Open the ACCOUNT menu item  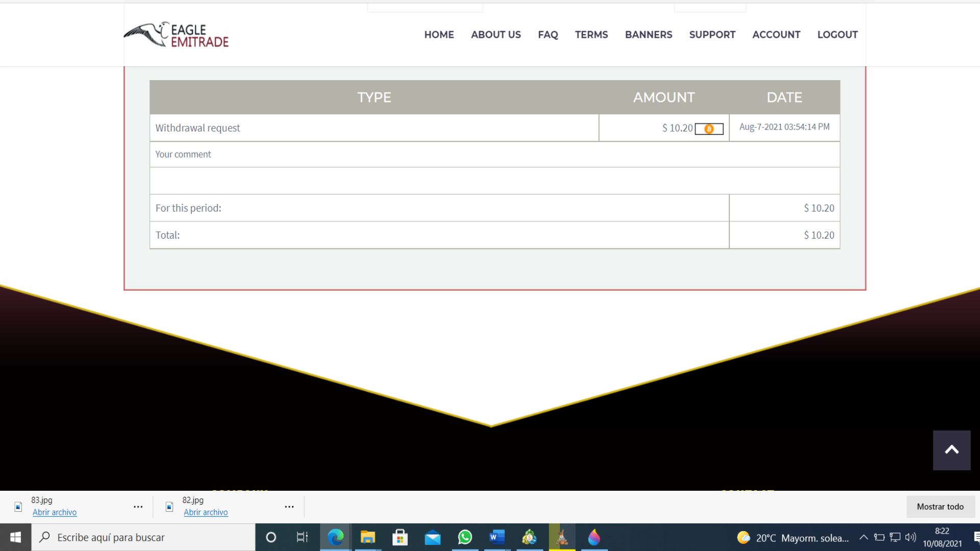776,35
